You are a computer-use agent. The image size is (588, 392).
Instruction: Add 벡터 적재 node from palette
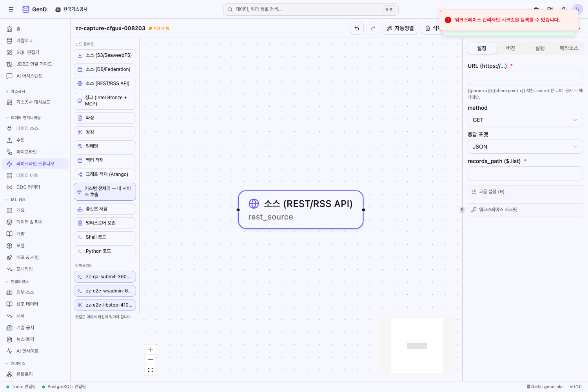105,160
